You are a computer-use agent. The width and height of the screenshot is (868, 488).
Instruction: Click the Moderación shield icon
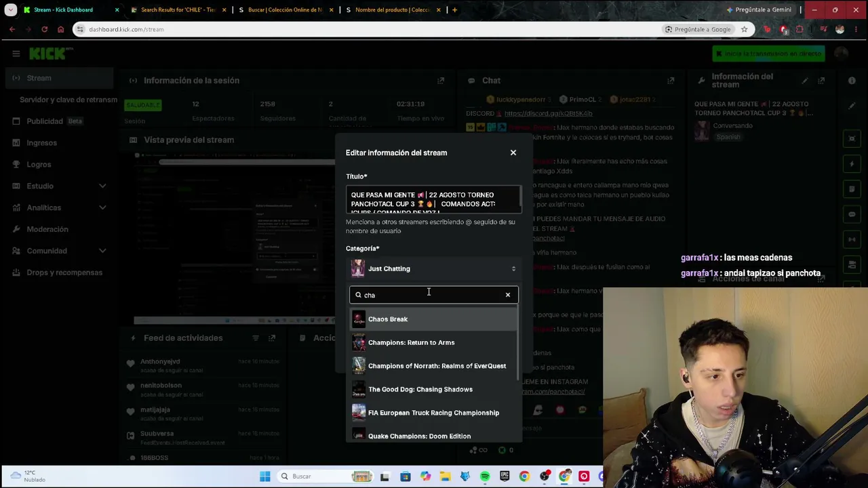16,229
